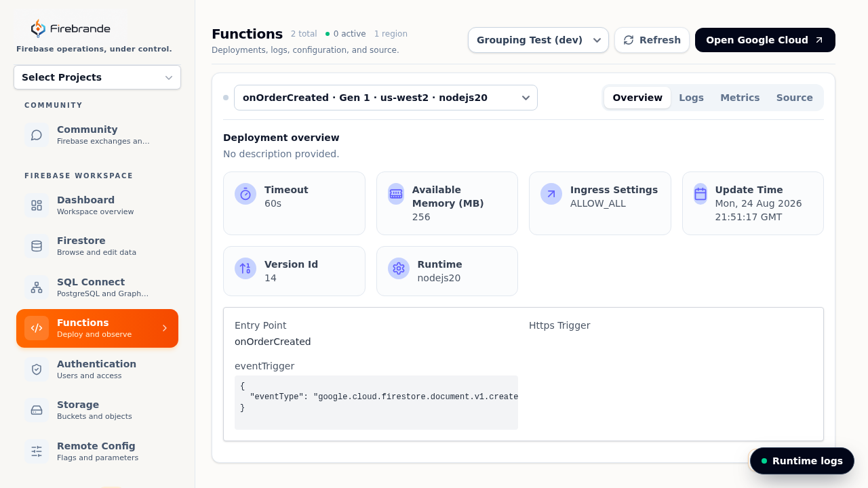868x488 pixels.
Task: Click the SQL Connect network icon
Action: pyautogui.click(x=37, y=287)
